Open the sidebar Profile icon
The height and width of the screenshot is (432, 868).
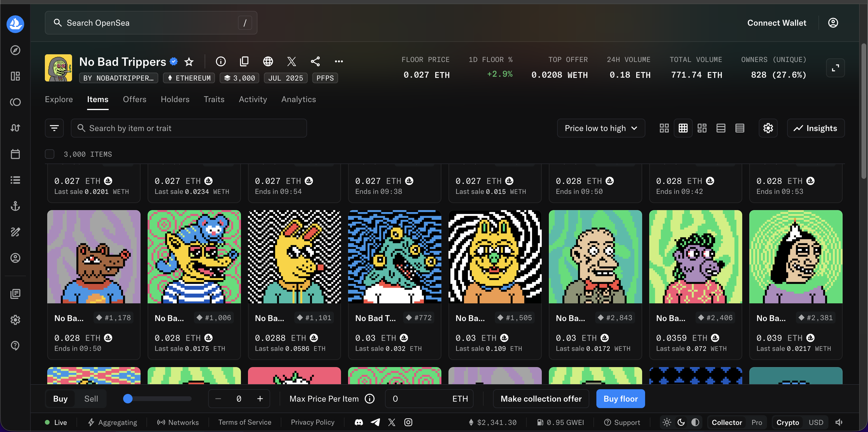[15, 258]
